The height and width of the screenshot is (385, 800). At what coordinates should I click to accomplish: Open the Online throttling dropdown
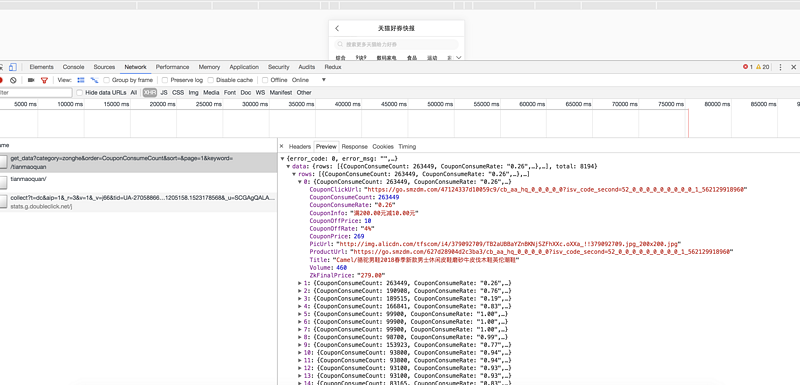pyautogui.click(x=309, y=80)
